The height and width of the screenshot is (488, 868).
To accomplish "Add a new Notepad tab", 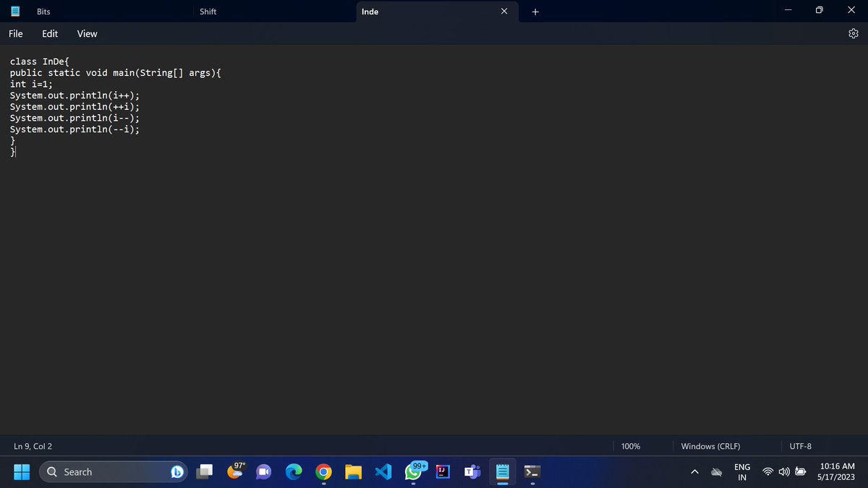I will 535,12.
